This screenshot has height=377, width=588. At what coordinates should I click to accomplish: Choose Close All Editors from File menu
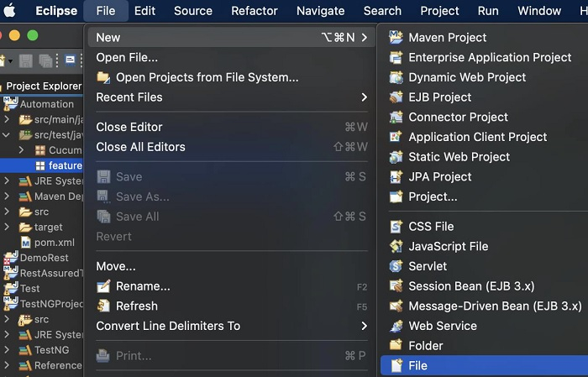coord(140,147)
